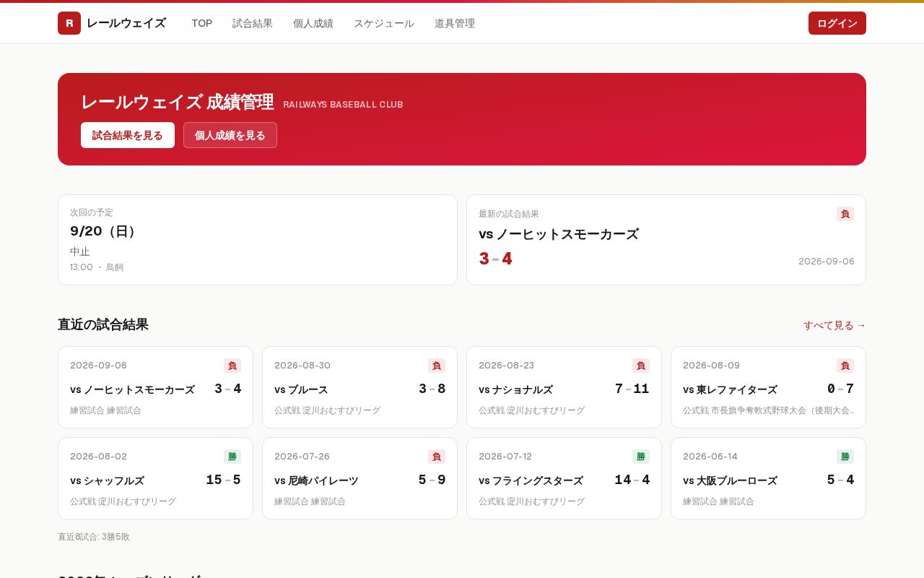
Task: Click the 負 badge on the 2026-08-30 card
Action: pos(437,366)
